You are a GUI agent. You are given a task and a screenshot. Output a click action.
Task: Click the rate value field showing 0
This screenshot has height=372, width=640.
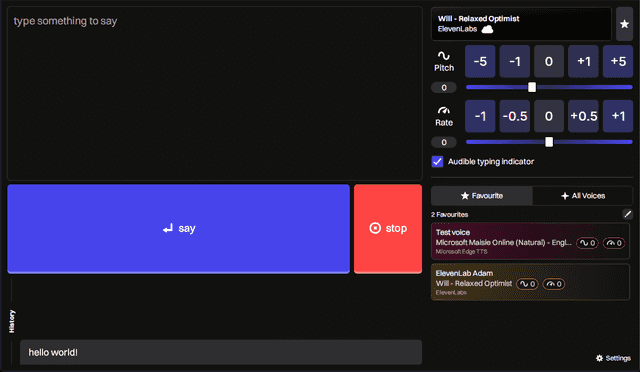pyautogui.click(x=444, y=142)
